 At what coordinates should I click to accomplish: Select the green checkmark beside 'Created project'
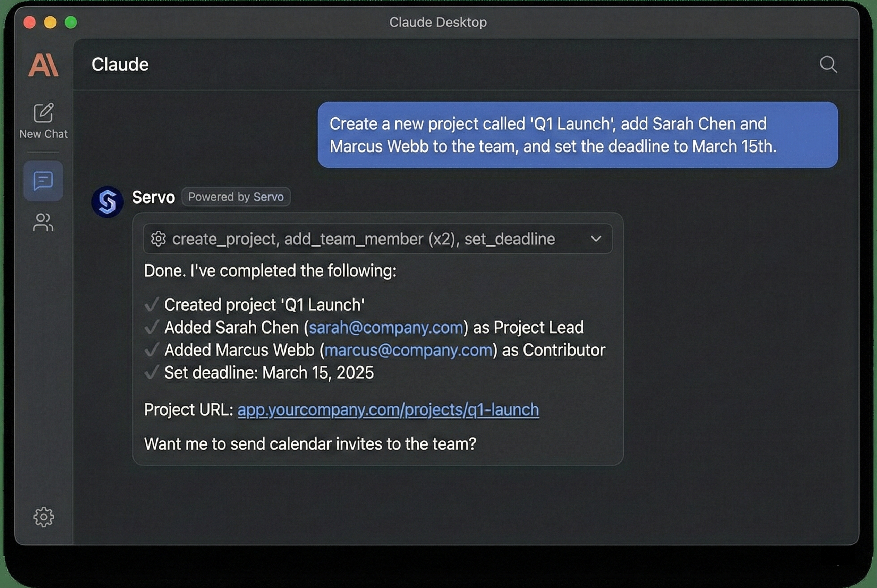152,304
